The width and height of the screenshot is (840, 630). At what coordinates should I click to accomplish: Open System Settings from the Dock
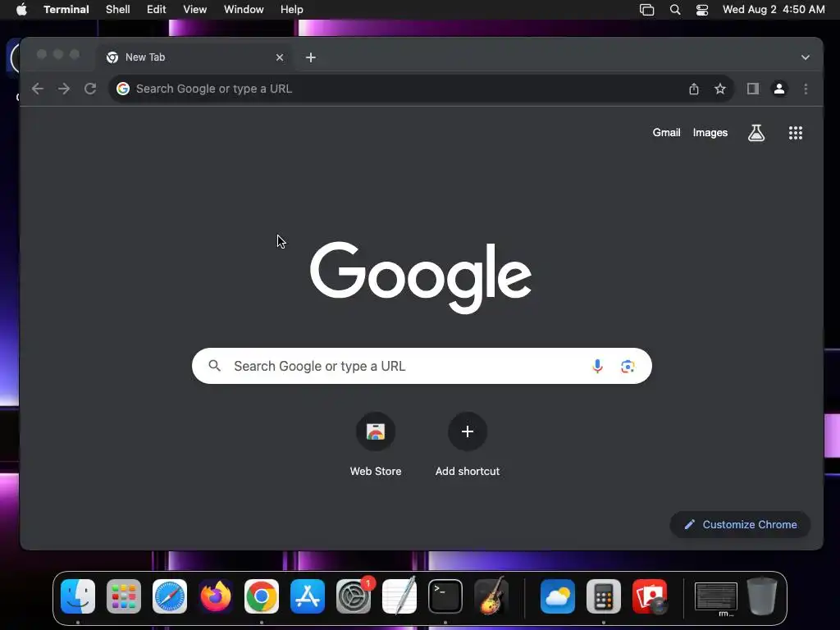pos(354,596)
